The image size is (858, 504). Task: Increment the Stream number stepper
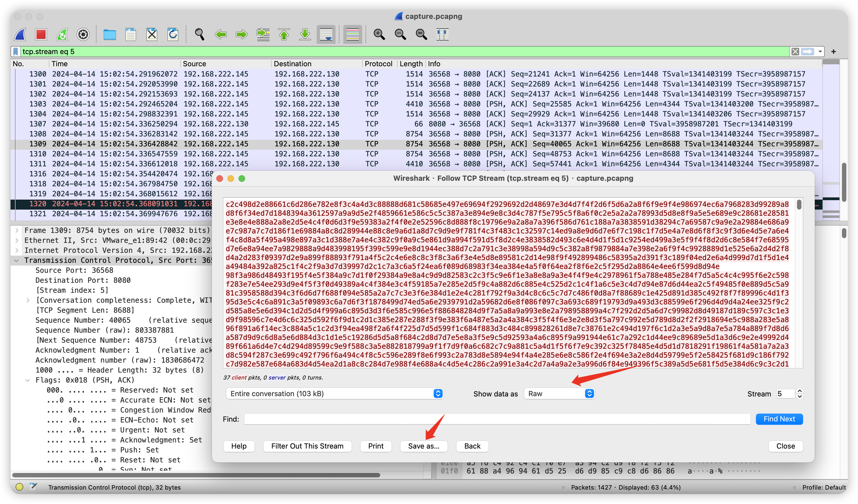click(800, 391)
